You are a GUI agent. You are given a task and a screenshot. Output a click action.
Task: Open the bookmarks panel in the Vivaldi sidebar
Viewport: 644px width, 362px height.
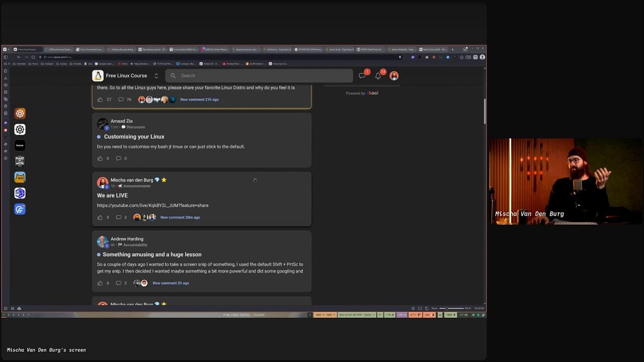(5, 71)
